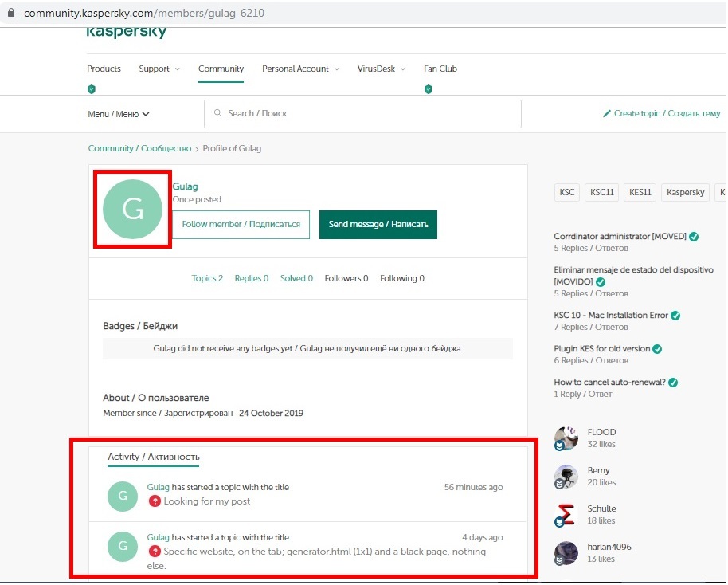Click G avatar beside 'Specific website' topic

pos(123,546)
